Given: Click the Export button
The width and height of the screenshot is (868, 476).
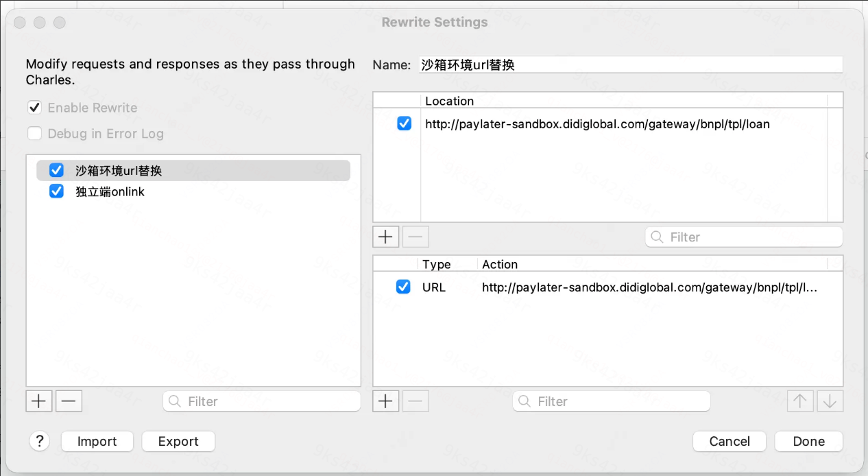Looking at the screenshot, I should 178,441.
